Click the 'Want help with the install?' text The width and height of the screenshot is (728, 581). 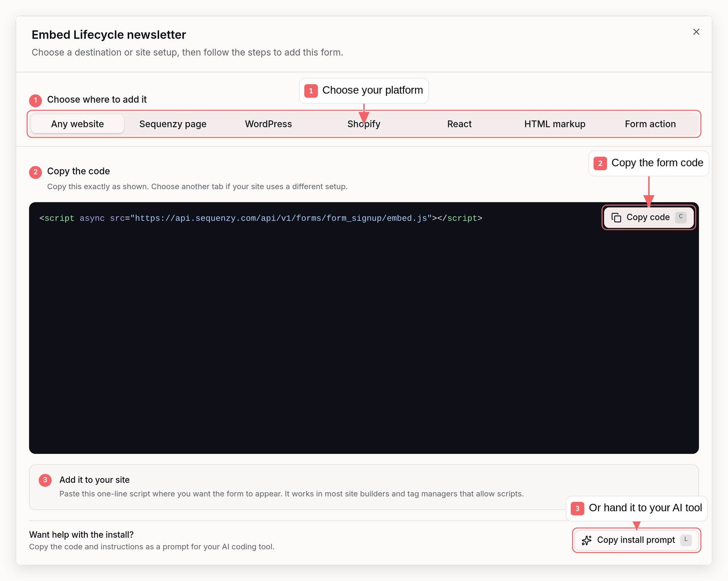(81, 534)
